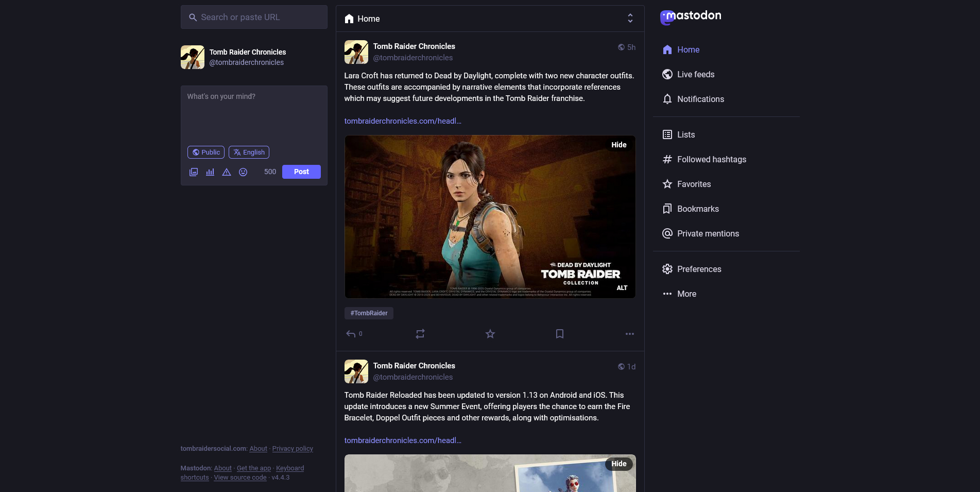This screenshot has width=980, height=492.
Task: Show ALT text of Lara Croft image
Action: coord(622,288)
